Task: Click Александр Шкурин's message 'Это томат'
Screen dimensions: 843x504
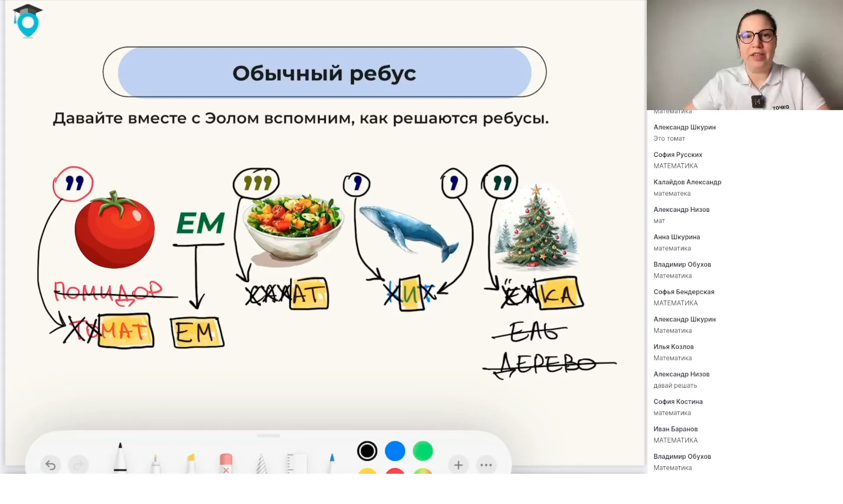Action: pyautogui.click(x=669, y=138)
